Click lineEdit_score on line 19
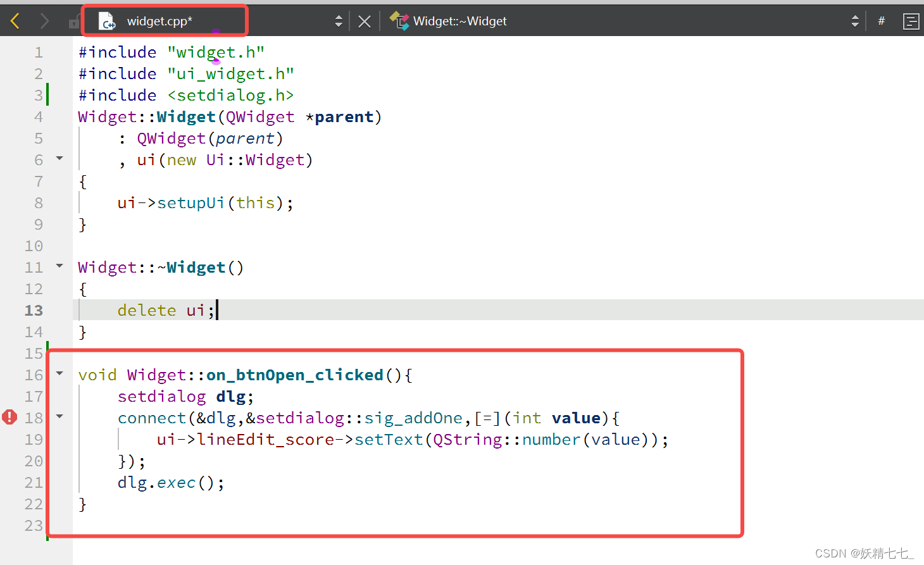Viewport: 924px width, 565px height. [265, 440]
